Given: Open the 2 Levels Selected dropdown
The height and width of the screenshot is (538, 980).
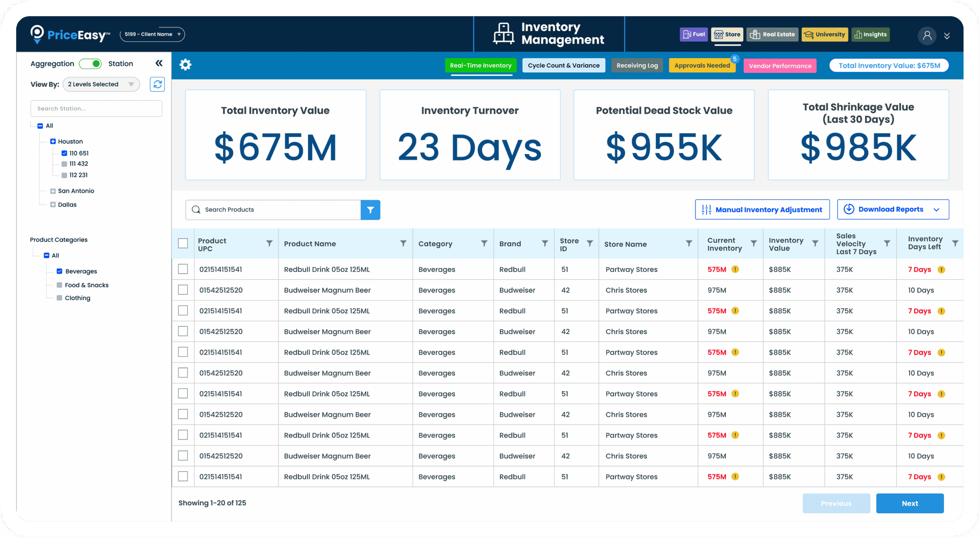Looking at the screenshot, I should (x=101, y=84).
